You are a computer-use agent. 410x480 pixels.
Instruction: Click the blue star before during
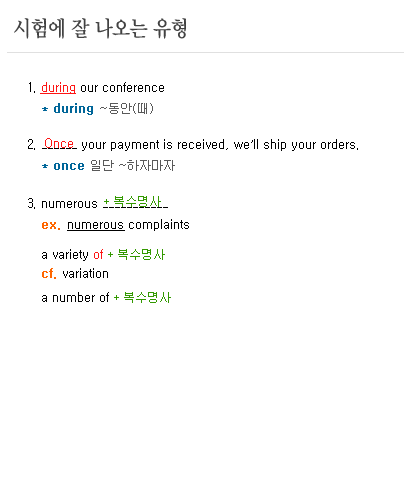tap(45, 109)
